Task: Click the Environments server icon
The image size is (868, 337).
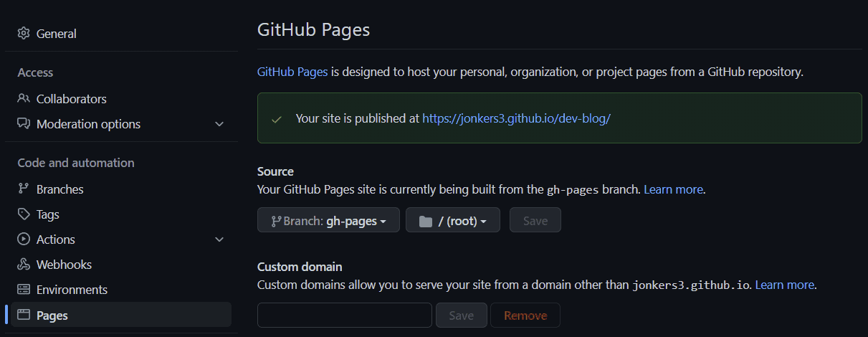Action: tap(24, 290)
